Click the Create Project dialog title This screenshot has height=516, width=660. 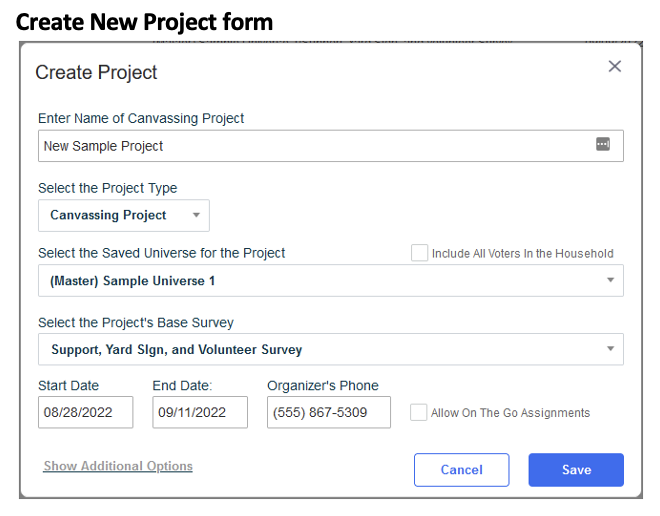coord(97,72)
